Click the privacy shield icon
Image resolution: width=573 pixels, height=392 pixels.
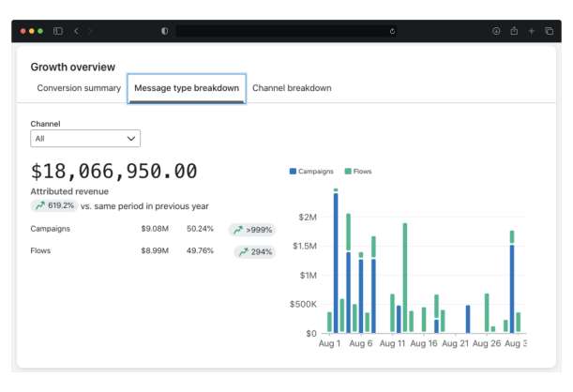tap(165, 31)
